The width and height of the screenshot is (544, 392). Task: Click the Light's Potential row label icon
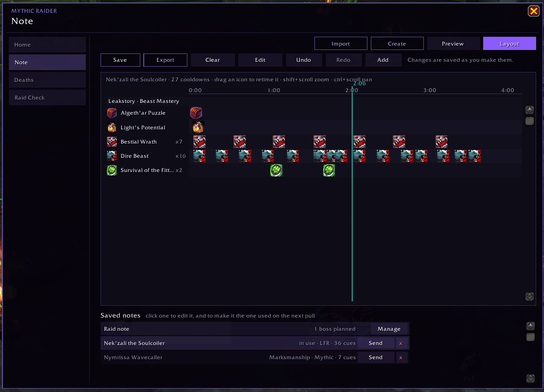112,127
